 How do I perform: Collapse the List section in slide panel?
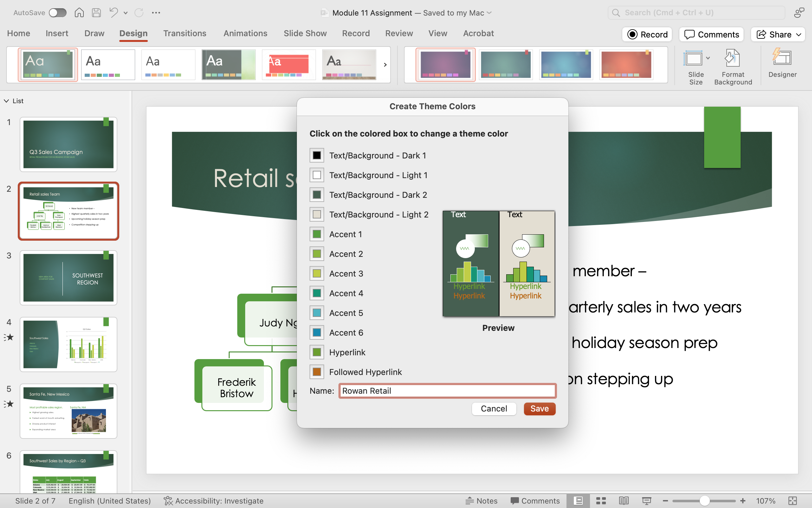[6, 101]
